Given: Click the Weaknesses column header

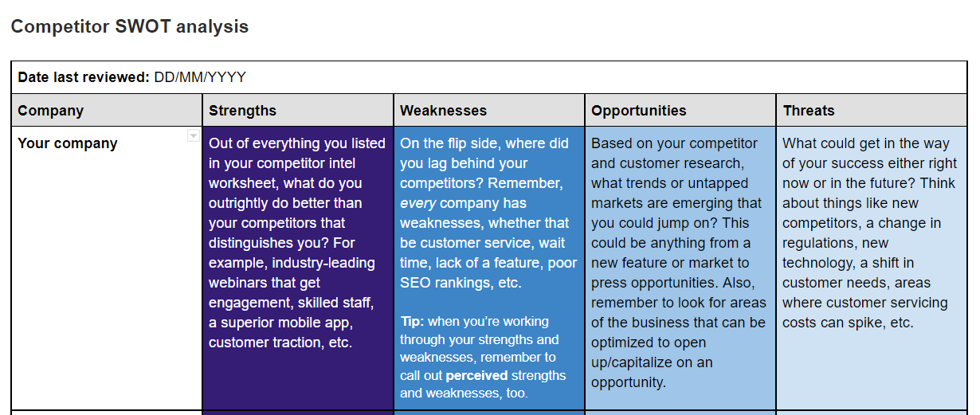Looking at the screenshot, I should (443, 111).
